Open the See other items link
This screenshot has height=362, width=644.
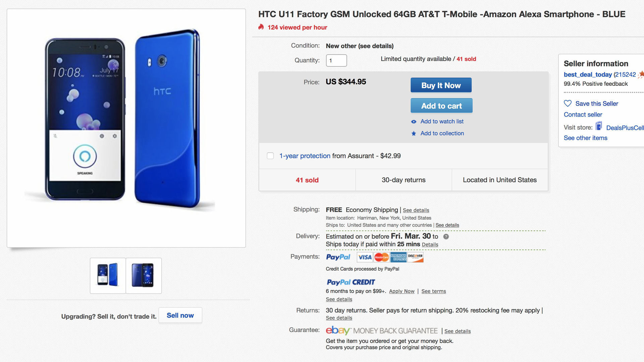point(585,138)
